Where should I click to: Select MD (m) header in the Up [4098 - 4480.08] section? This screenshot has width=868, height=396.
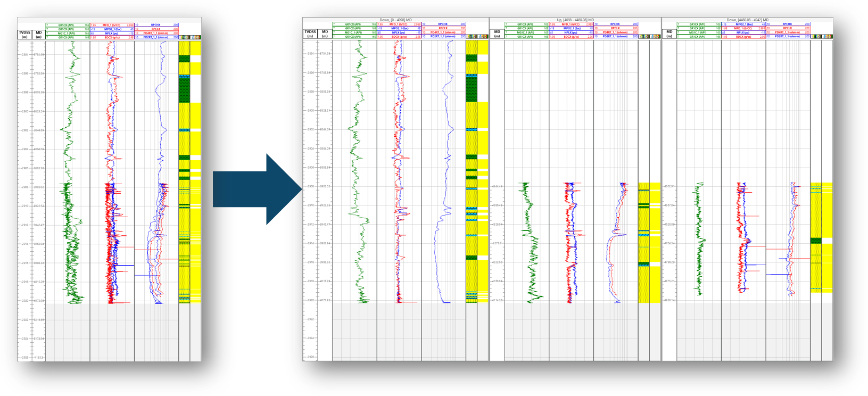point(497,34)
